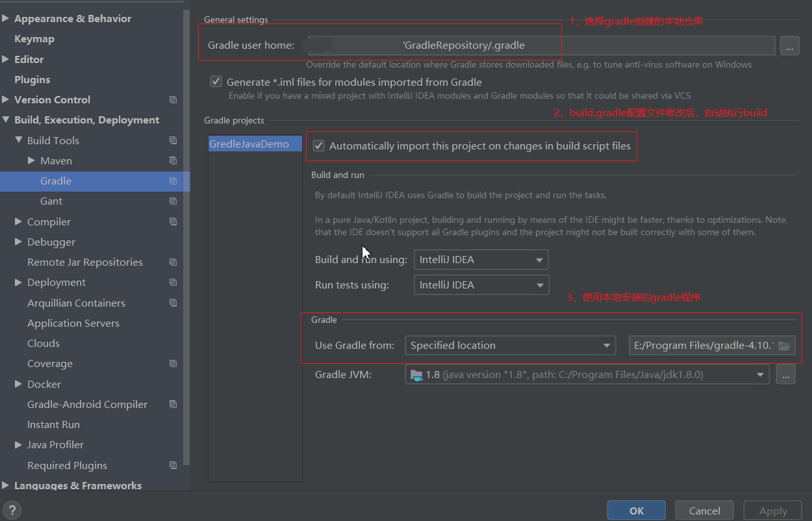Click project-level icon next to Build Tools
Image resolution: width=812 pixels, height=521 pixels.
click(x=173, y=140)
